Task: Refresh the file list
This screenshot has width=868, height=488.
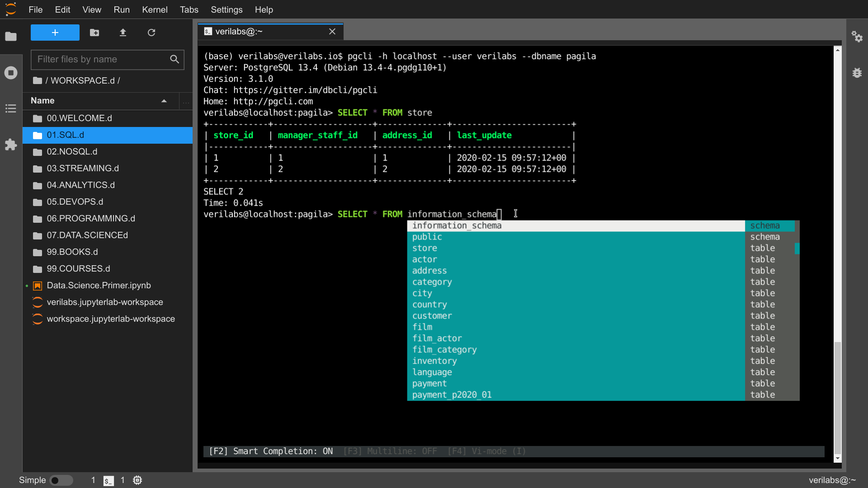Action: 151,33
